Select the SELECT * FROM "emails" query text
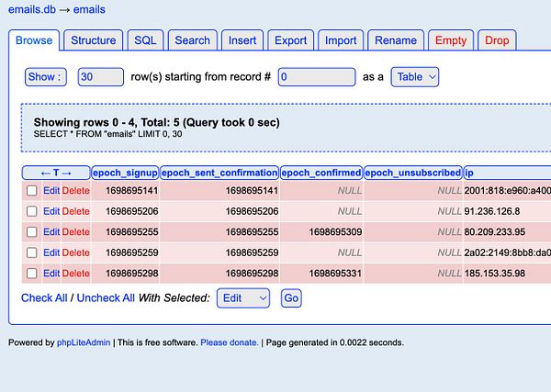The width and height of the screenshot is (551, 392). pos(107,134)
